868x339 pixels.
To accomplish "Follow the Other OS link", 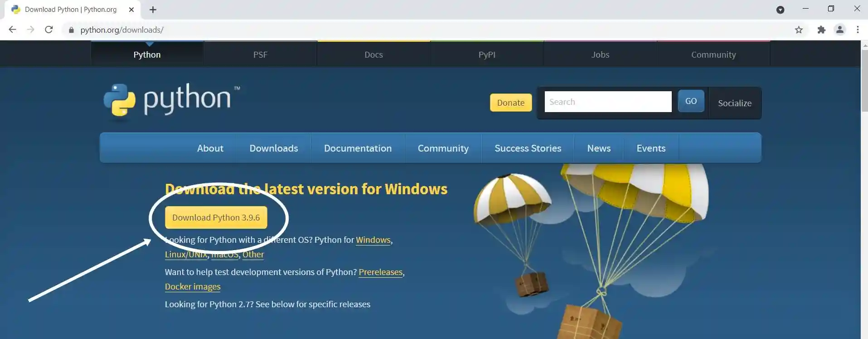I will [x=253, y=254].
